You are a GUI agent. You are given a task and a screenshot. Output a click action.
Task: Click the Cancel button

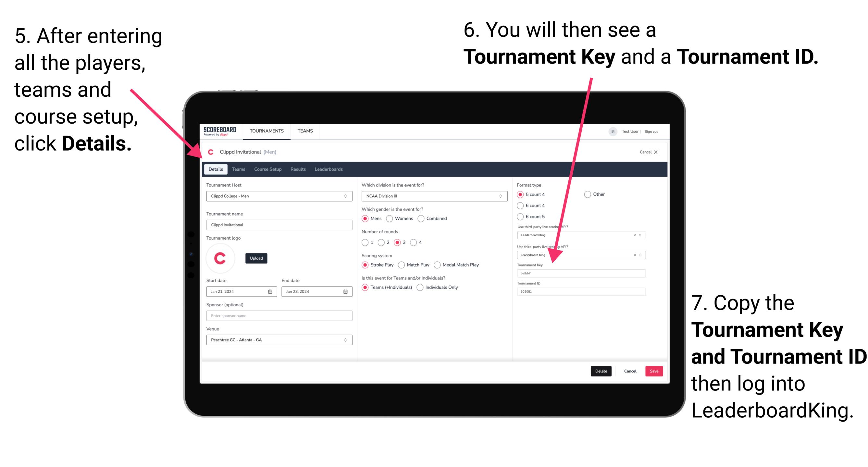click(629, 371)
